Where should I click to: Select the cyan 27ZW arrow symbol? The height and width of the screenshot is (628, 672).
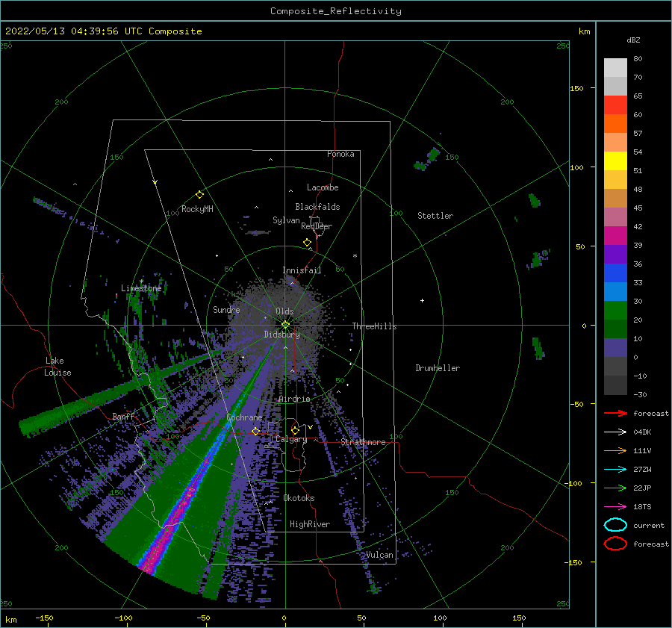(615, 470)
